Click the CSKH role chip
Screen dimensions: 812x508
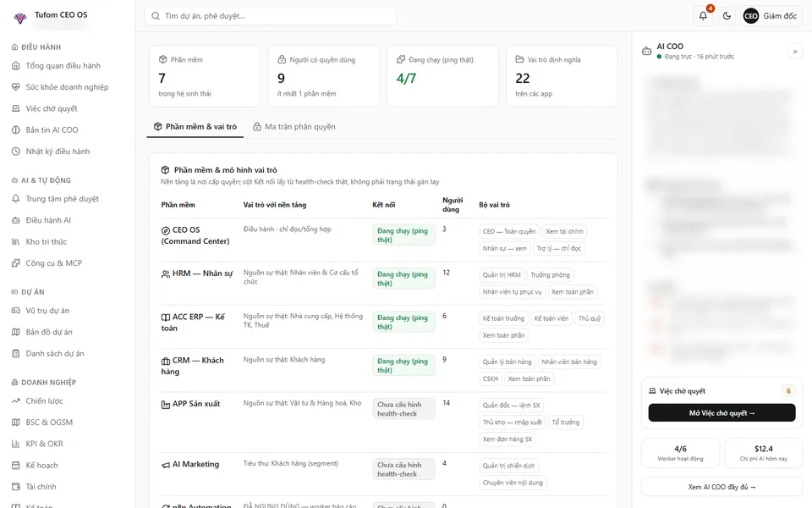(491, 379)
